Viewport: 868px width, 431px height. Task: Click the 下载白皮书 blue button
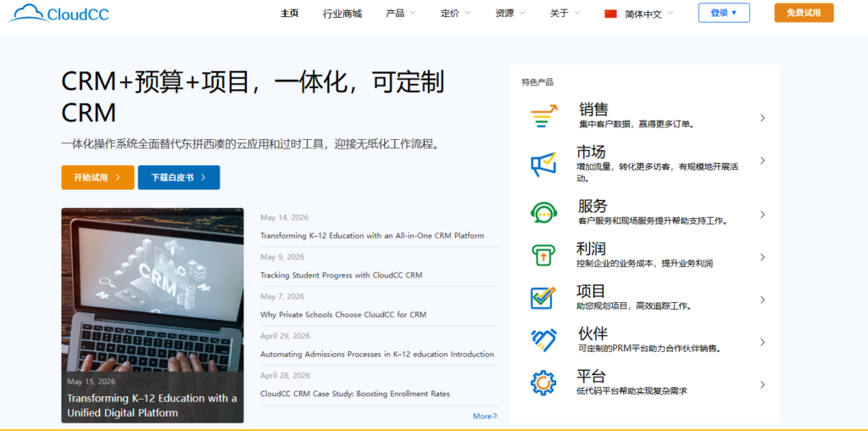point(179,177)
